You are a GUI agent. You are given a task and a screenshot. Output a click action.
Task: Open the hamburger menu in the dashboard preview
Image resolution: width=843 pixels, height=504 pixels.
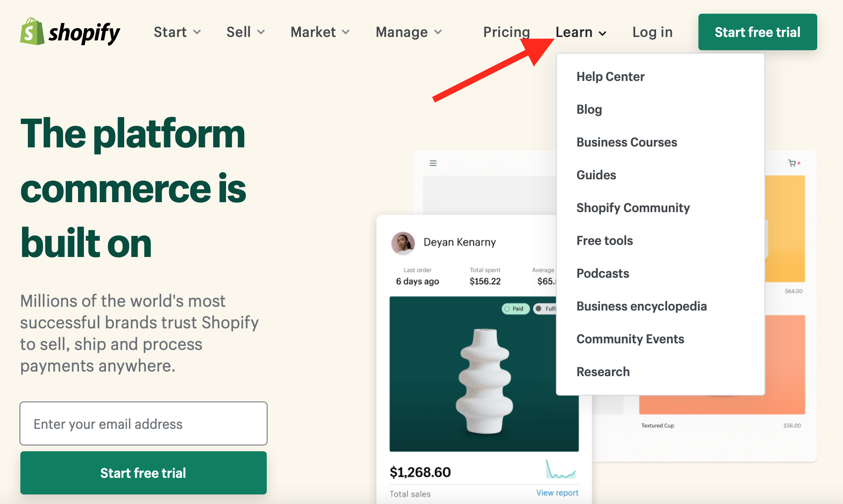click(x=432, y=163)
